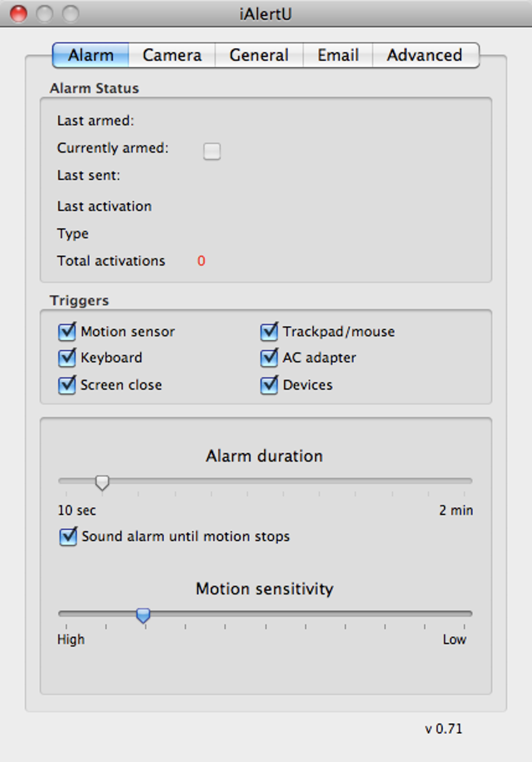The width and height of the screenshot is (532, 762).
Task: Uncheck the Keyboard trigger
Action: 67,358
